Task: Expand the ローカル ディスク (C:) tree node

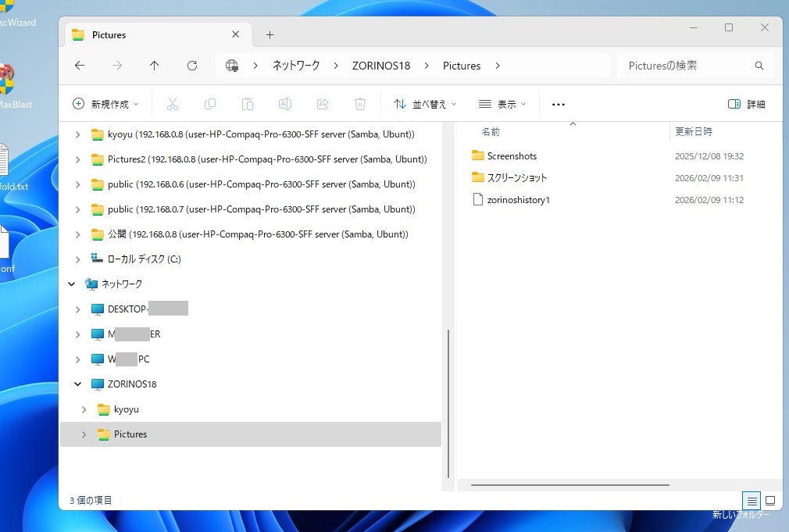Action: pos(77,259)
